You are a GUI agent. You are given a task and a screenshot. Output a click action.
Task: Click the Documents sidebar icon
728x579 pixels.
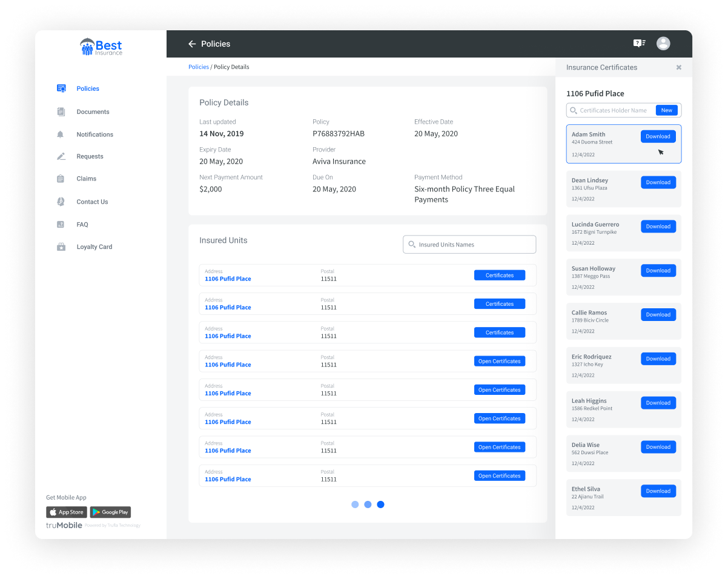coord(61,111)
